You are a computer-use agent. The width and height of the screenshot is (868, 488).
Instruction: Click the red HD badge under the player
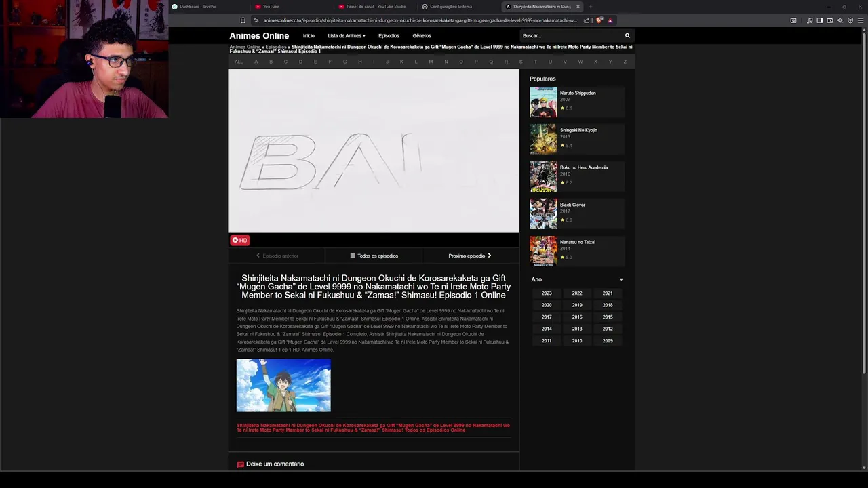[240, 240]
